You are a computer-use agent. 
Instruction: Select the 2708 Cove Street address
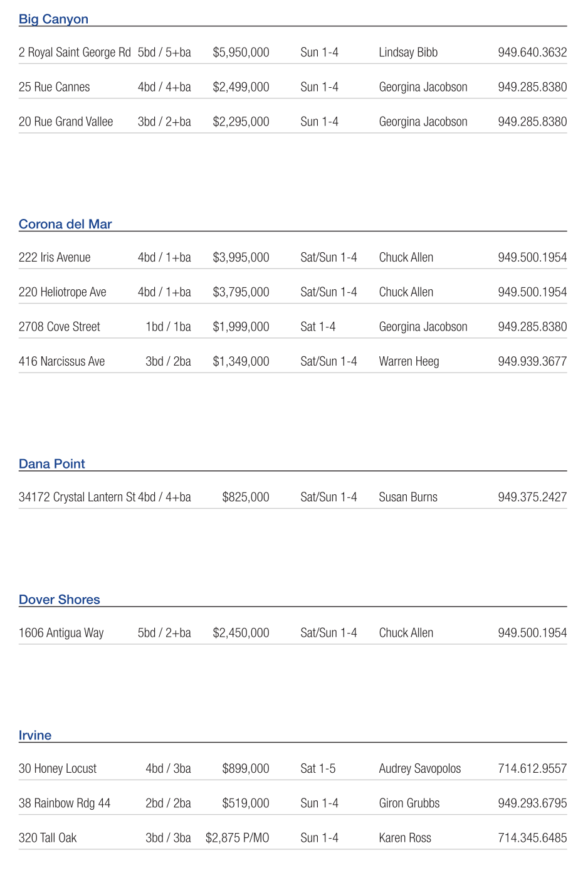pos(60,327)
